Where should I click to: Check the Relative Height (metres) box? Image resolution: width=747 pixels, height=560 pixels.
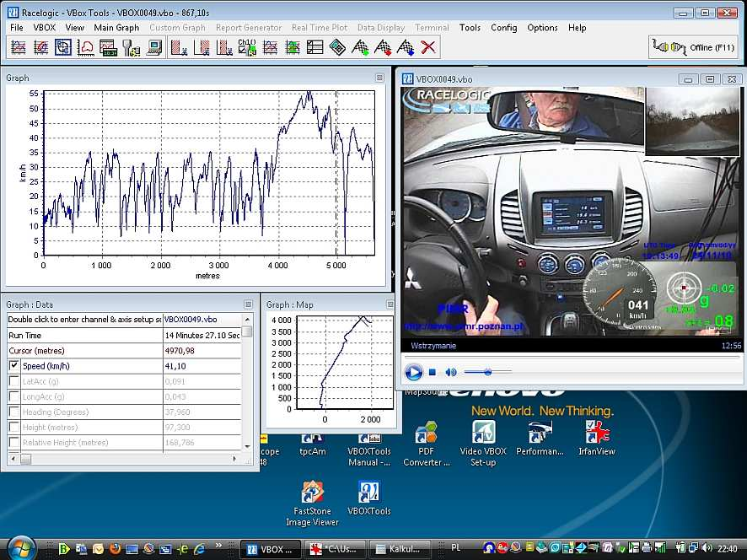click(14, 442)
